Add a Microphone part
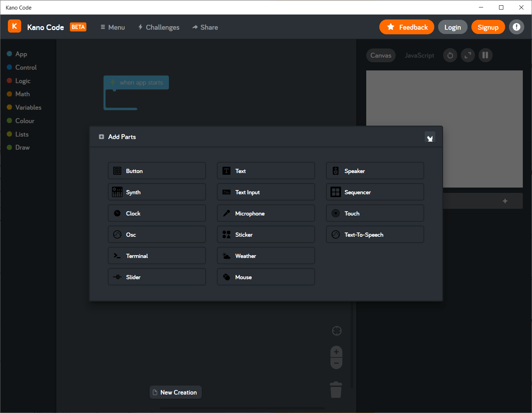532x413 pixels. pos(266,213)
